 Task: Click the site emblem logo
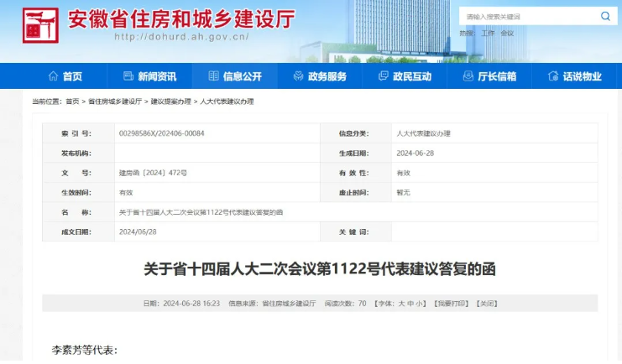pos(40,25)
